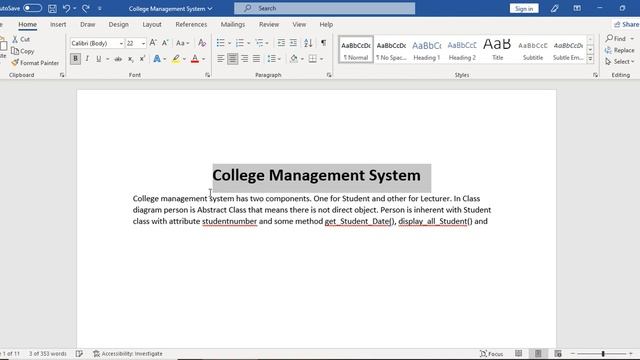
Task: Open the Font dialog launcher
Action: tap(207, 75)
